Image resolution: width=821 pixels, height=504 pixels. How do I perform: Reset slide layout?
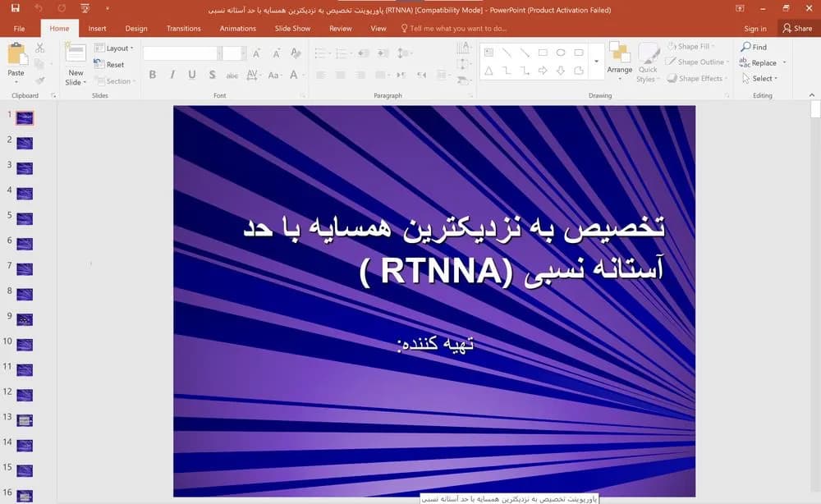pos(109,64)
